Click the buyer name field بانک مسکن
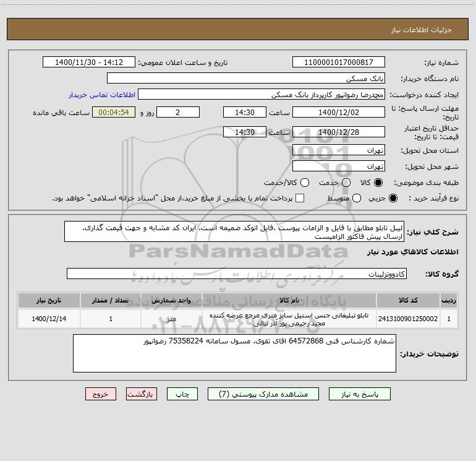 (246, 78)
